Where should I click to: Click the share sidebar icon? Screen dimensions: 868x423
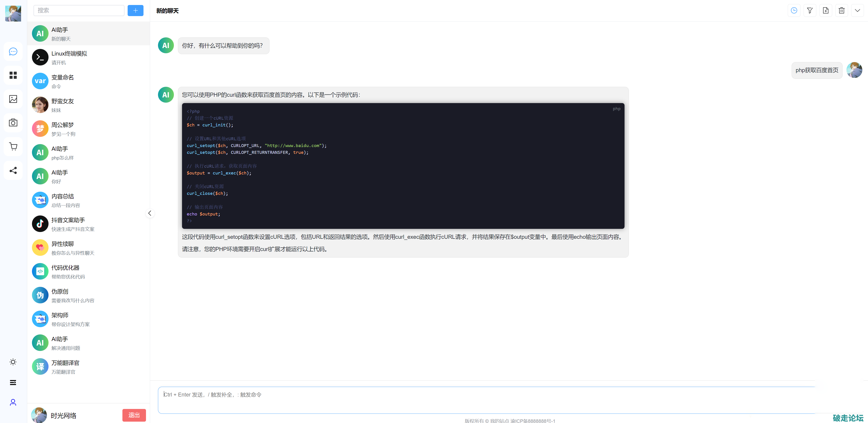(13, 170)
